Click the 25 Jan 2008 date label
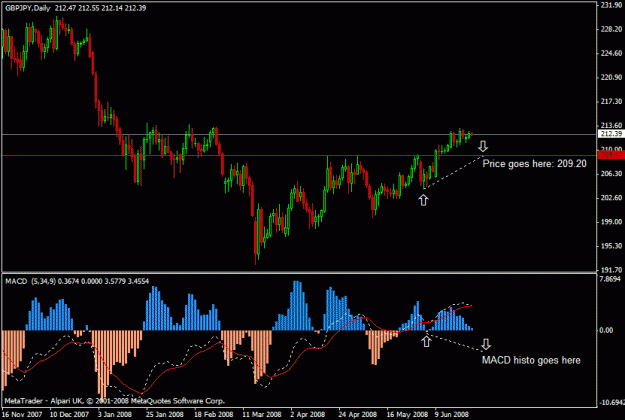This screenshot has height=420, width=625. [165, 414]
